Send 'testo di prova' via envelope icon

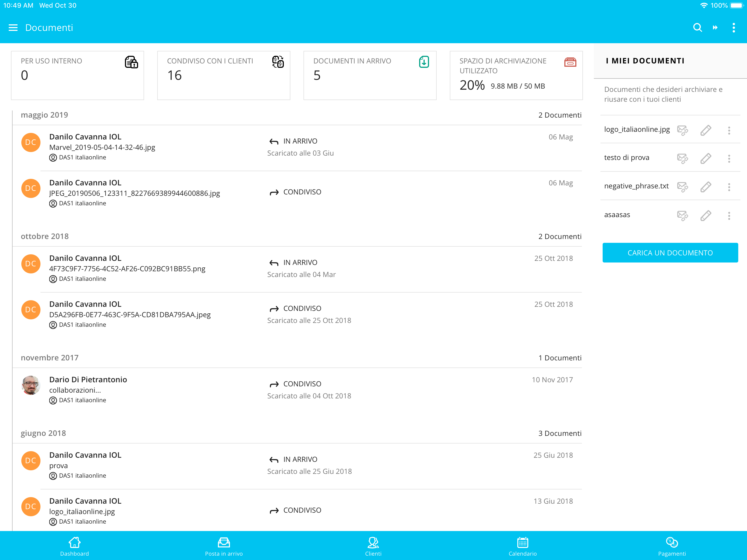tap(682, 158)
